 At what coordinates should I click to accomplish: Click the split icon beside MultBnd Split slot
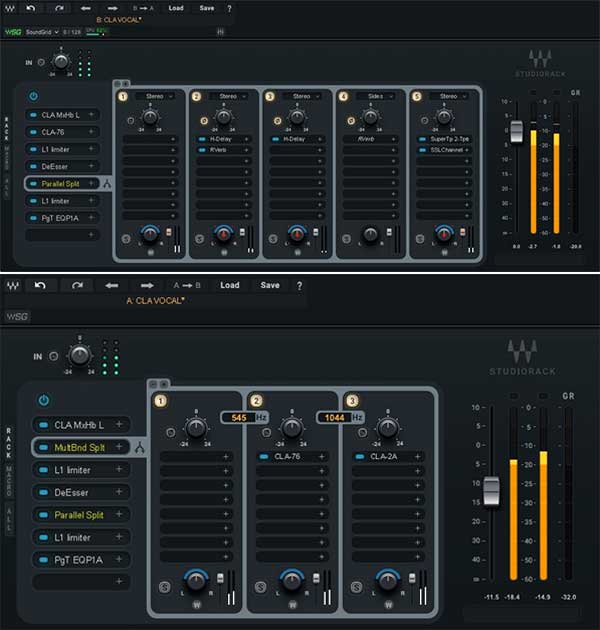tap(139, 447)
